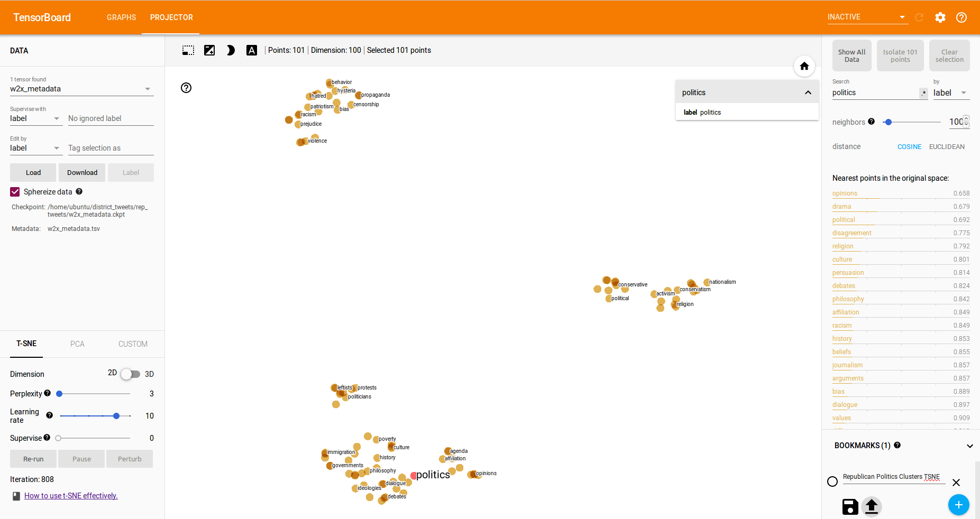980x519 pixels.
Task: Switch dimension toggle between 2D and 3D
Action: pos(130,374)
